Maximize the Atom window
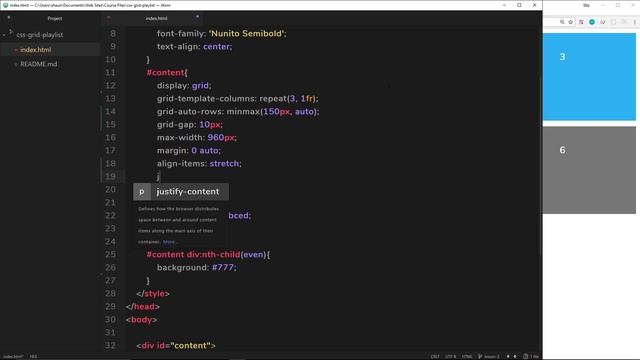The height and width of the screenshot is (360, 640). point(519,5)
